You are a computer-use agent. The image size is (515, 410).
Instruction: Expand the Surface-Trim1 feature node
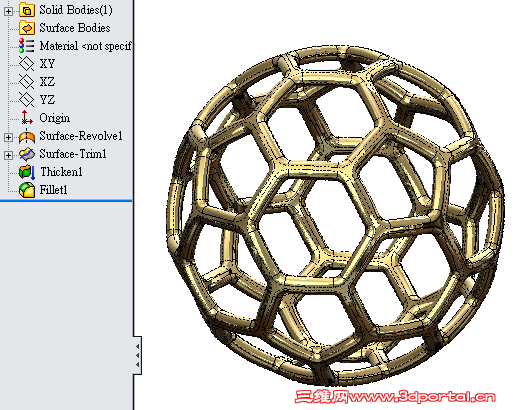point(8,155)
